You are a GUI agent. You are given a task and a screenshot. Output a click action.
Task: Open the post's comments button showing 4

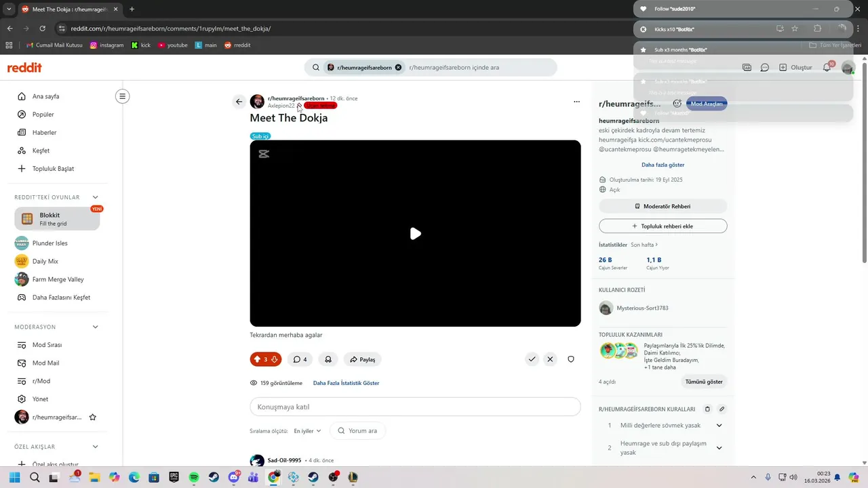click(300, 359)
